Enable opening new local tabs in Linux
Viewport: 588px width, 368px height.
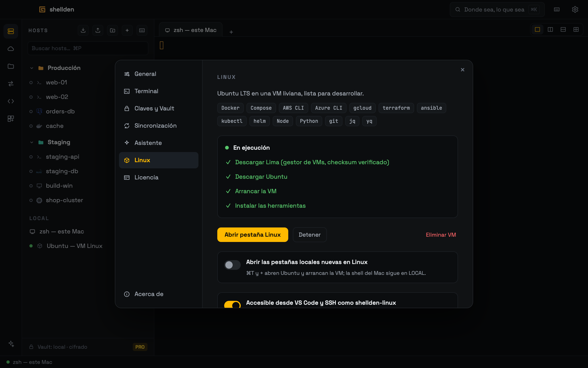coord(232,265)
